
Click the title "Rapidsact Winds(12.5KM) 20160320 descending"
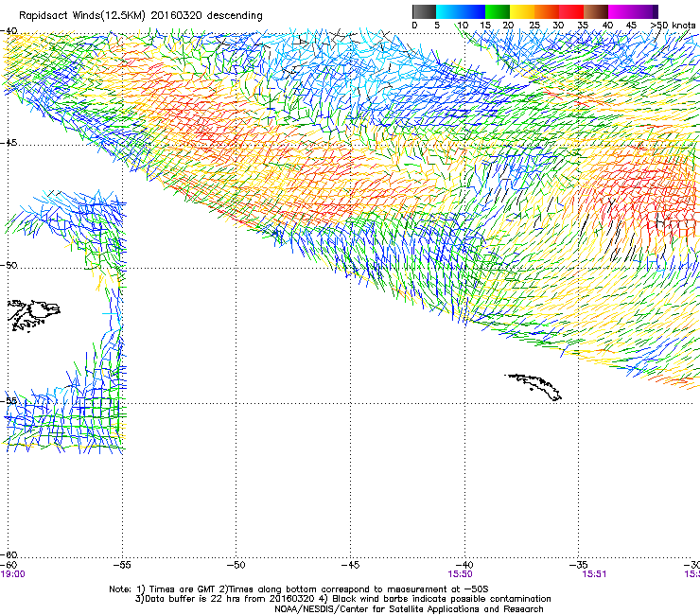(141, 16)
